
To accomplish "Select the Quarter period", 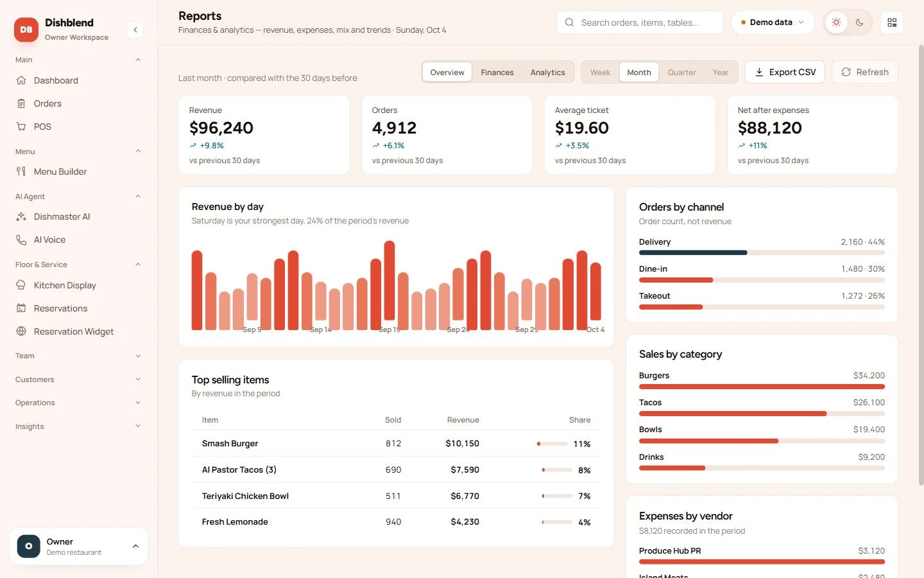I will (x=681, y=73).
